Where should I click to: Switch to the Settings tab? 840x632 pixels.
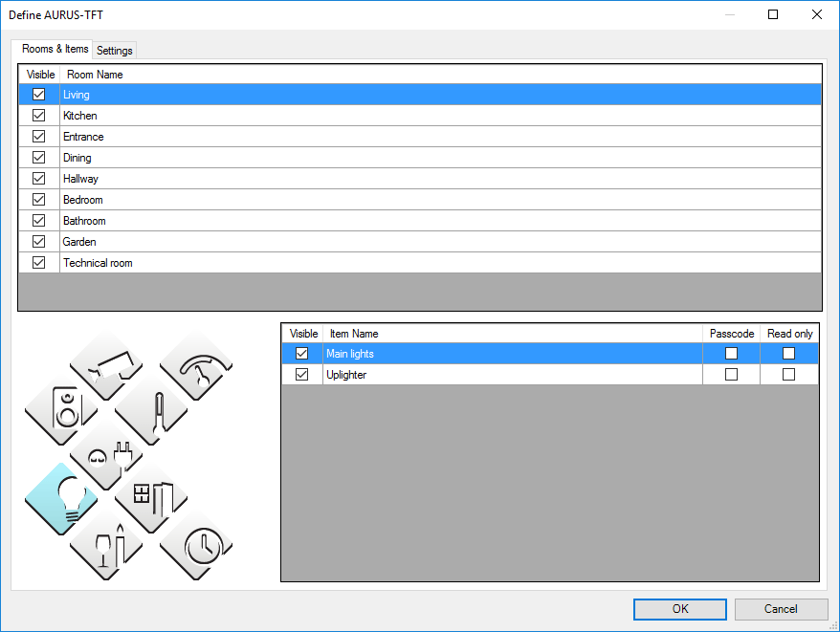click(x=115, y=51)
